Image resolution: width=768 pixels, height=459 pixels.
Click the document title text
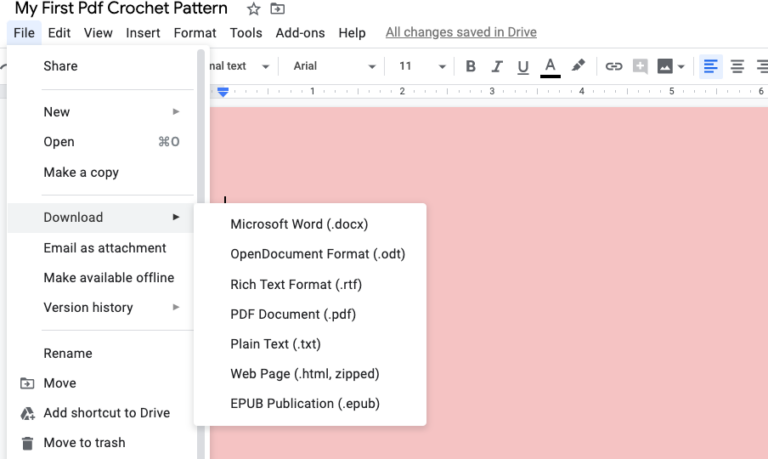121,9
